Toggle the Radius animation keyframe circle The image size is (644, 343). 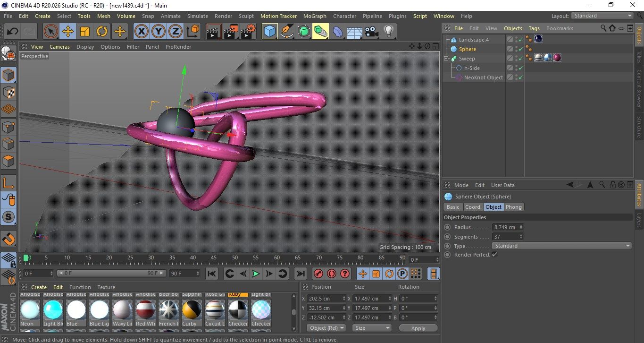(447, 227)
